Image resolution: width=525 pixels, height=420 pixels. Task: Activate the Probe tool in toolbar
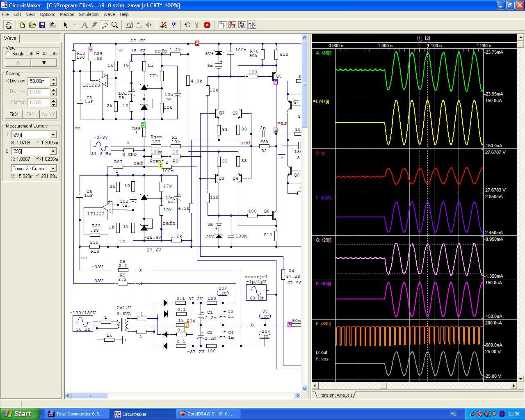[105, 25]
